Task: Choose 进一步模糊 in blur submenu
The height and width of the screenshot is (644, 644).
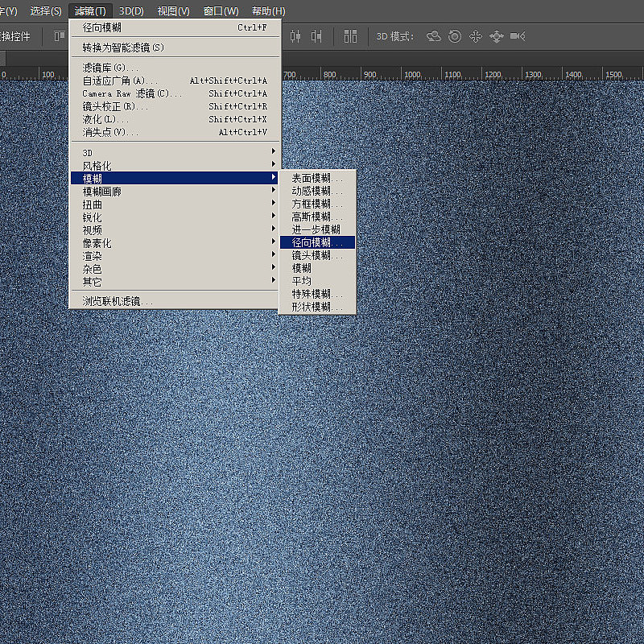Action: (317, 229)
